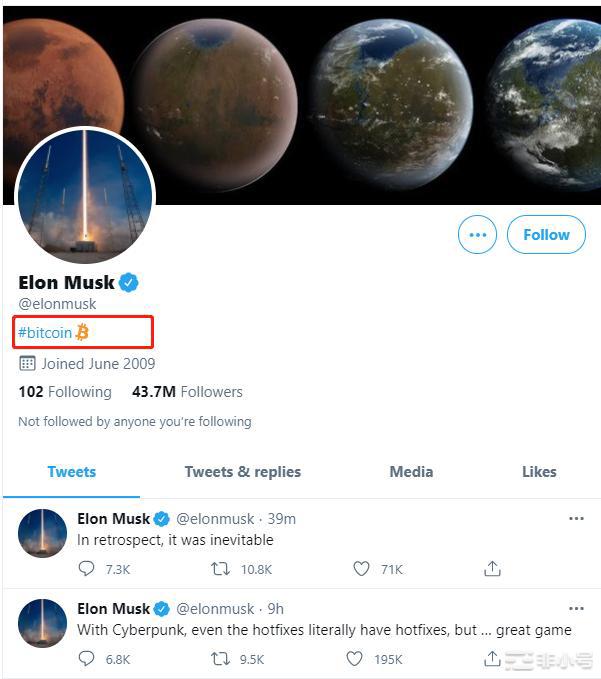Viewport: 601px width, 679px height.
Task: Reply to the Cyberpunk tweet
Action: click(x=87, y=659)
